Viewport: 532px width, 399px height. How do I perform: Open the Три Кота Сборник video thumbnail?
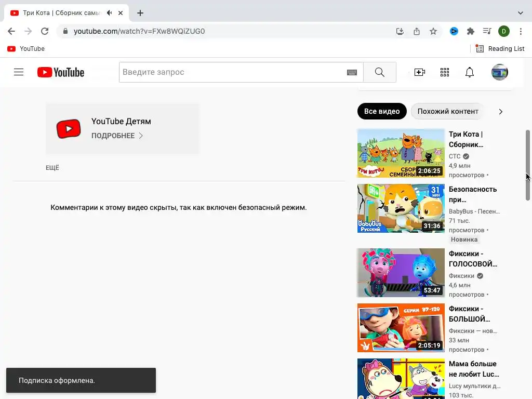tap(401, 153)
